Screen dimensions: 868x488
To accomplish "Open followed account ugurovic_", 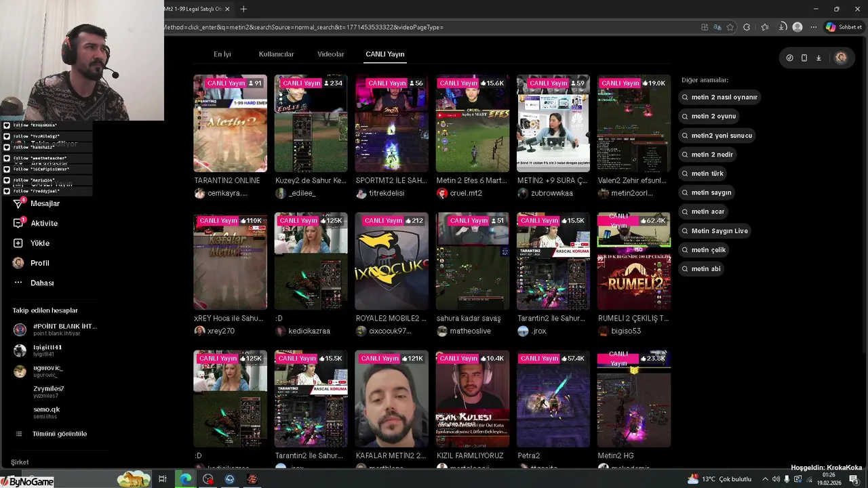I will [x=39, y=371].
